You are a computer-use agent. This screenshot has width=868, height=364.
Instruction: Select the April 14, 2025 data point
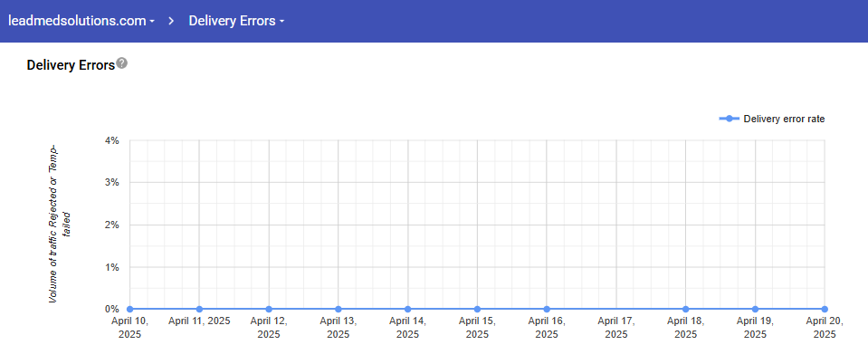pyautogui.click(x=407, y=309)
